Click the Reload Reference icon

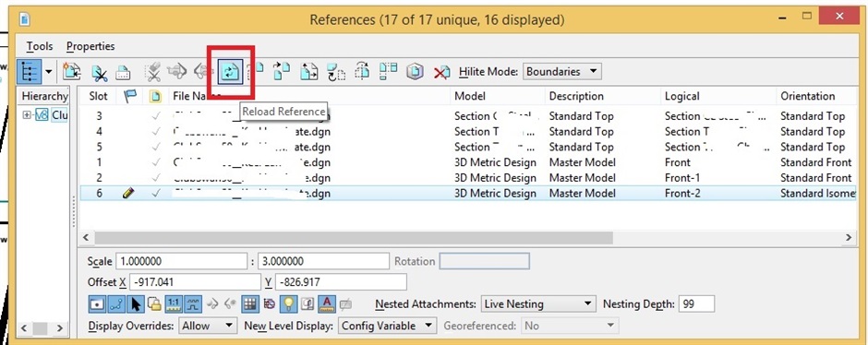[x=229, y=72]
